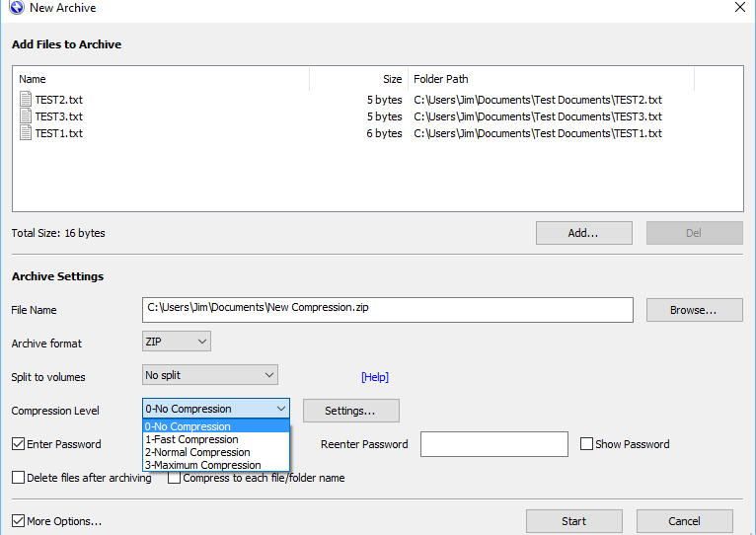Click the TEST3.txt file icon
Screen dimensions: 756x535
[26, 115]
